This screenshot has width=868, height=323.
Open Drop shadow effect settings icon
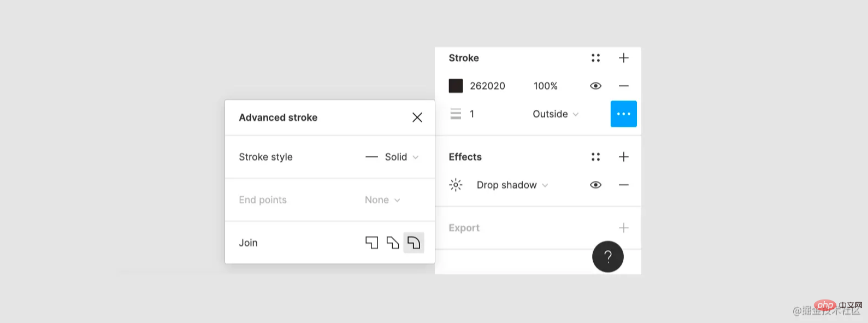pos(456,185)
